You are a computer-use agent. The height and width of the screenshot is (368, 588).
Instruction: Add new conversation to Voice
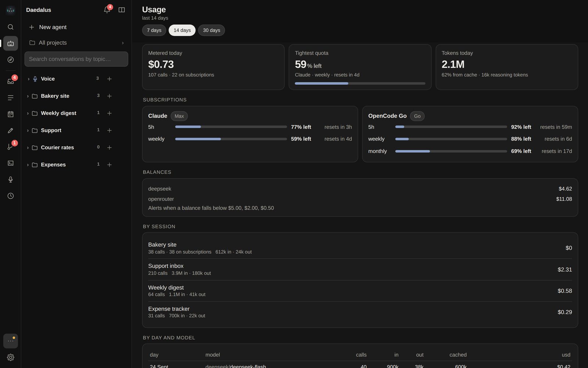point(109,79)
